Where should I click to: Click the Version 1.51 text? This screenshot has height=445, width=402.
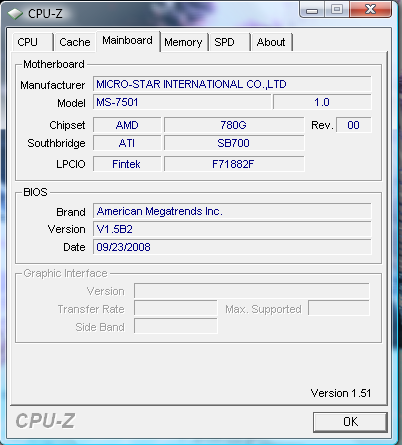click(x=341, y=393)
